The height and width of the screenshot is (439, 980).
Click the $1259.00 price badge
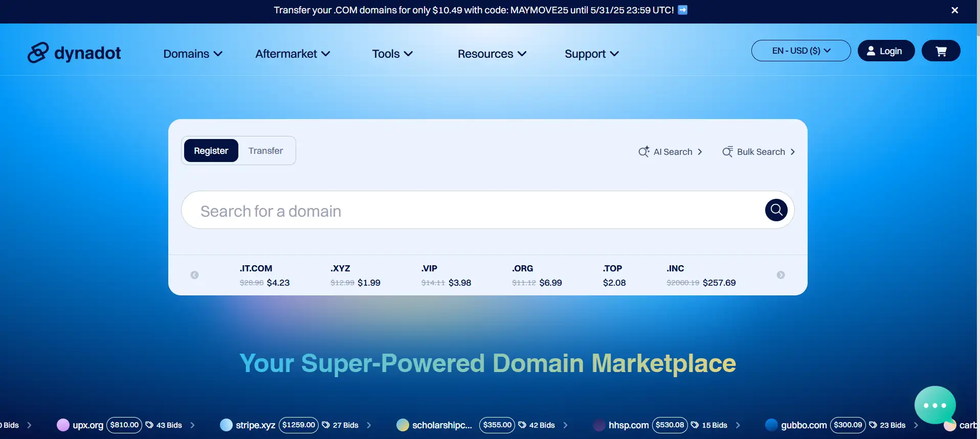click(299, 425)
